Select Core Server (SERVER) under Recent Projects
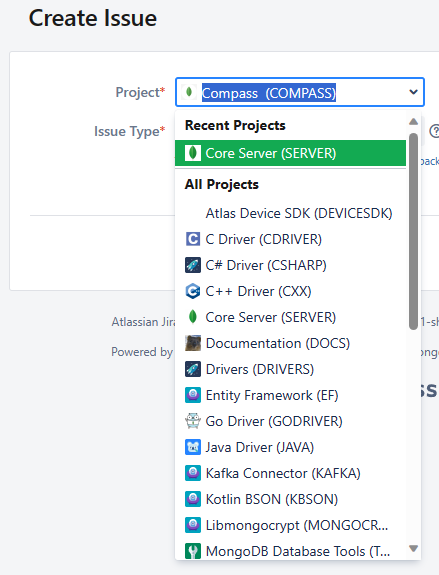 (x=290, y=153)
